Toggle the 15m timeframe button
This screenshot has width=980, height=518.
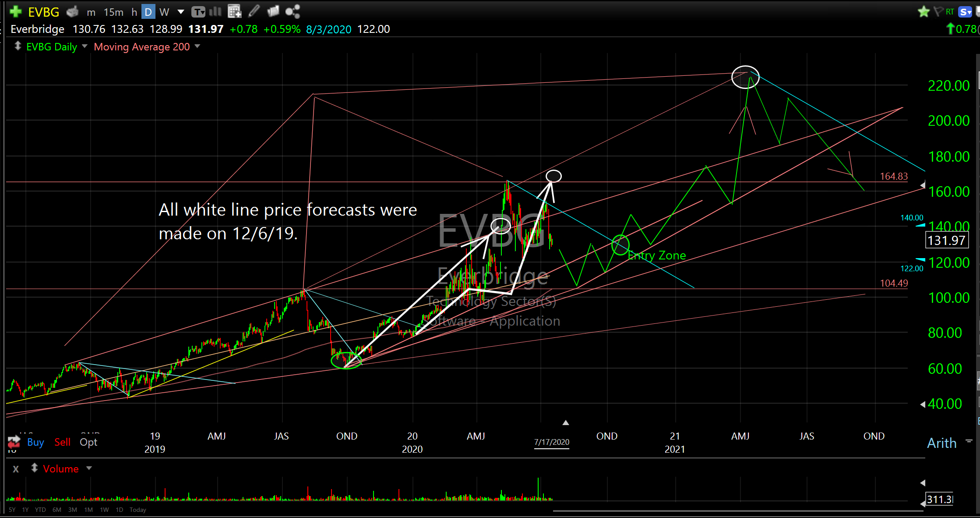click(x=113, y=12)
